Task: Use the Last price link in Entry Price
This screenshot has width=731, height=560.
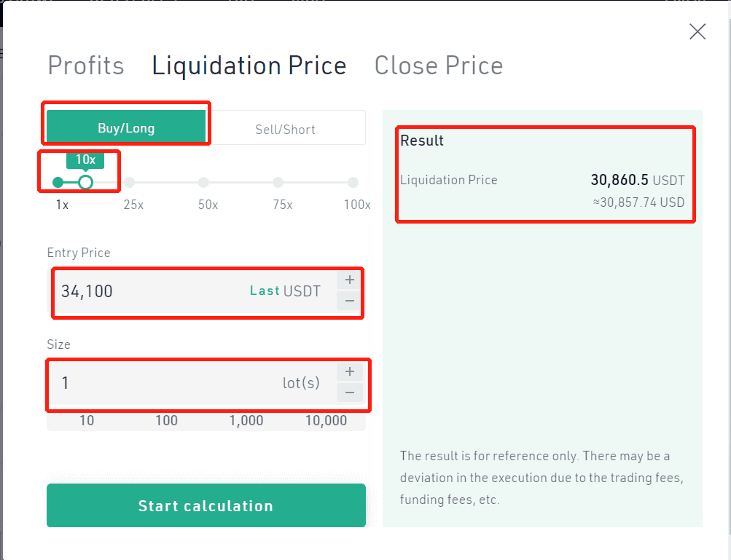Action: point(265,291)
